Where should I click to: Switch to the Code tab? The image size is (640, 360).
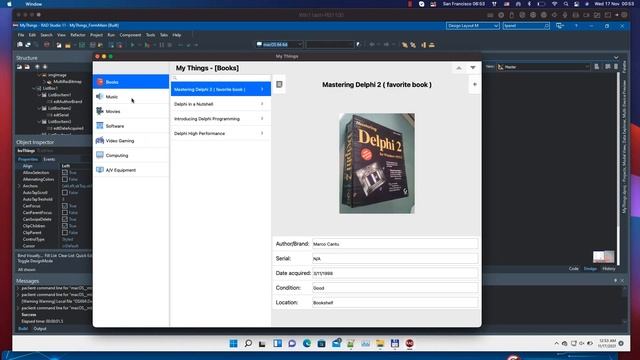pos(573,269)
